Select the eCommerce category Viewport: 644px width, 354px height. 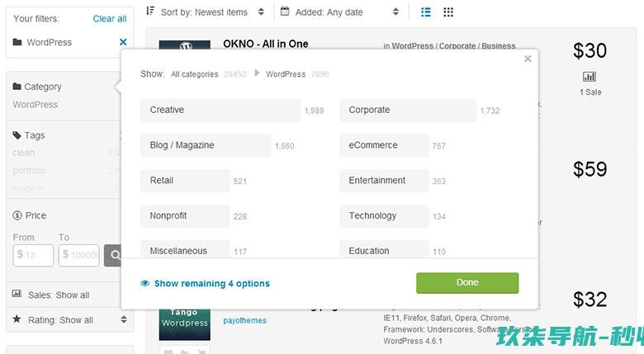pyautogui.click(x=384, y=145)
